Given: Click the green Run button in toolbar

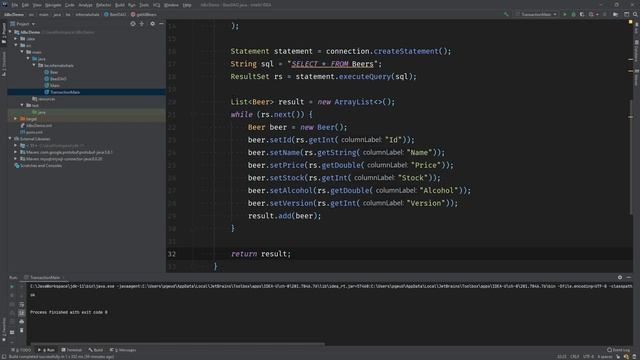Looking at the screenshot, I should 565,14.
